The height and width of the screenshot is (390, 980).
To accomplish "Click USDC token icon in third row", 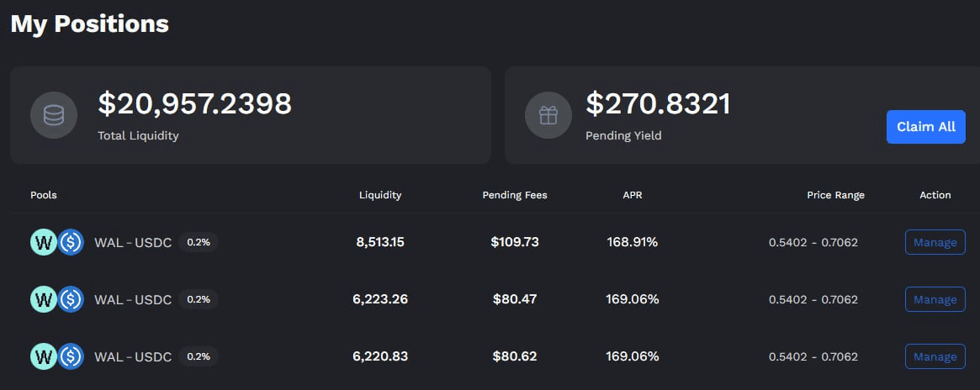I will coord(71,356).
